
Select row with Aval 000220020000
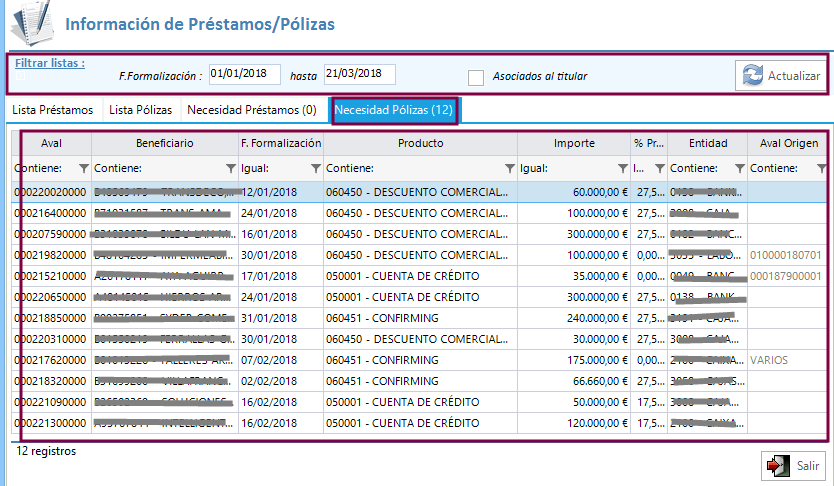coord(419,192)
